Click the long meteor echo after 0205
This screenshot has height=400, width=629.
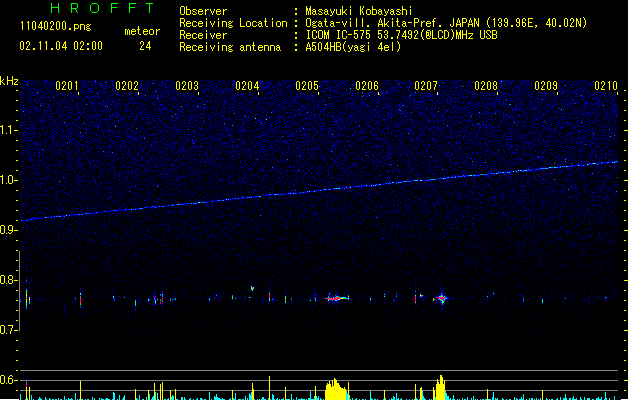pos(337,298)
